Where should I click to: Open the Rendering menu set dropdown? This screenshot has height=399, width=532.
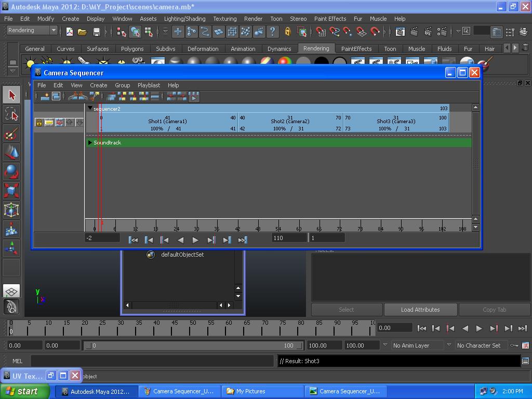[31, 30]
